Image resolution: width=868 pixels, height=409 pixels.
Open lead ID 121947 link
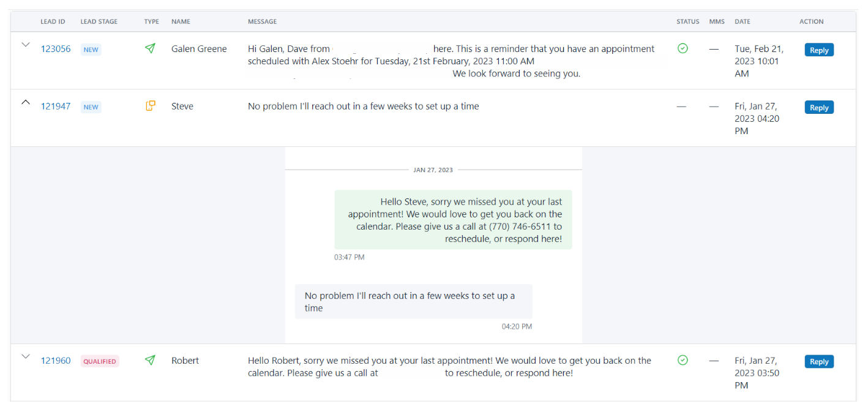click(x=56, y=106)
